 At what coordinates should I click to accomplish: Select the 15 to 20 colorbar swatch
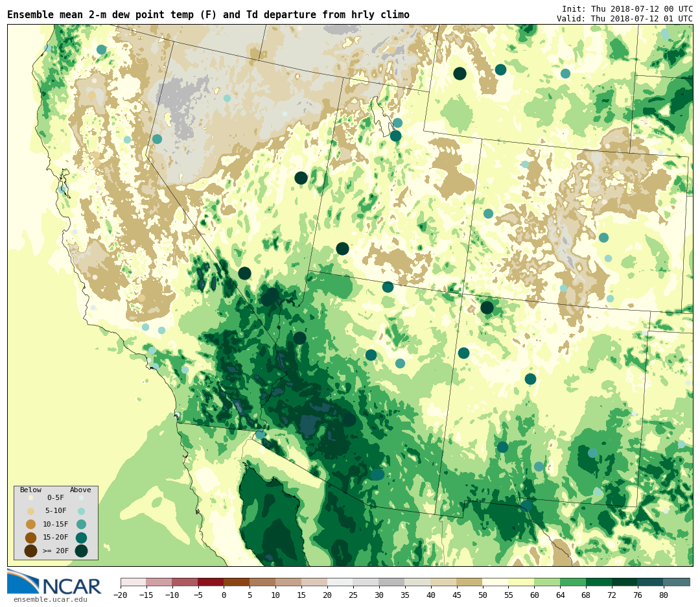(x=314, y=582)
